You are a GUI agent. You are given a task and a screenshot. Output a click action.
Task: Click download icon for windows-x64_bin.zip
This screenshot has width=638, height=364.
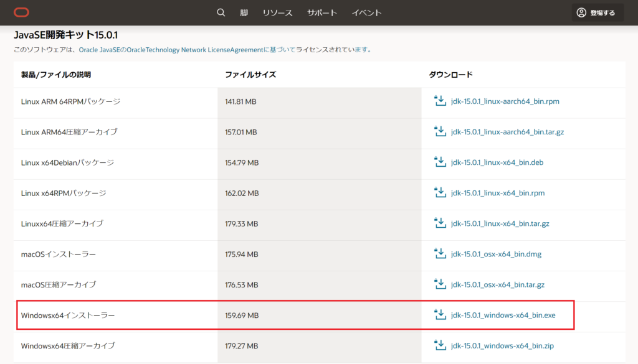tap(440, 345)
